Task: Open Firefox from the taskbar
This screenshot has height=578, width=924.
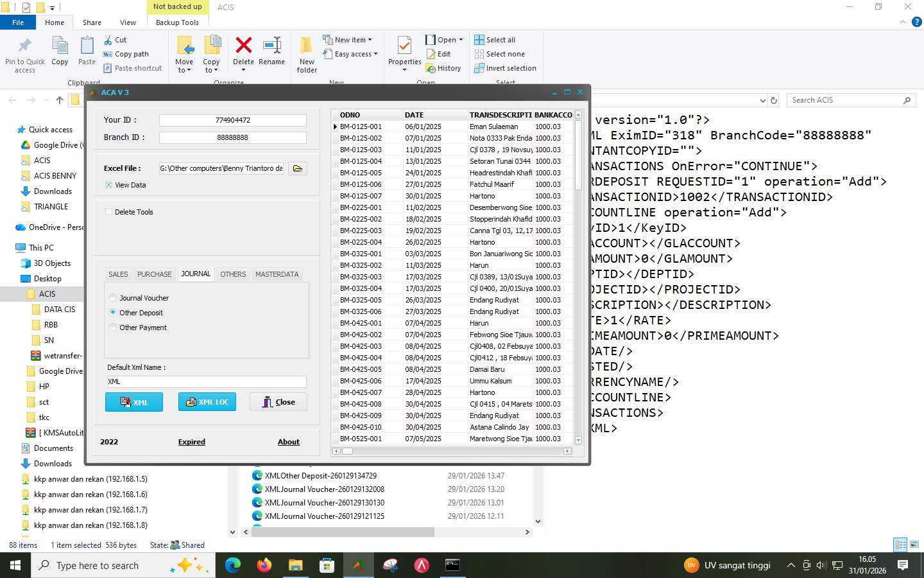Action: tap(264, 566)
